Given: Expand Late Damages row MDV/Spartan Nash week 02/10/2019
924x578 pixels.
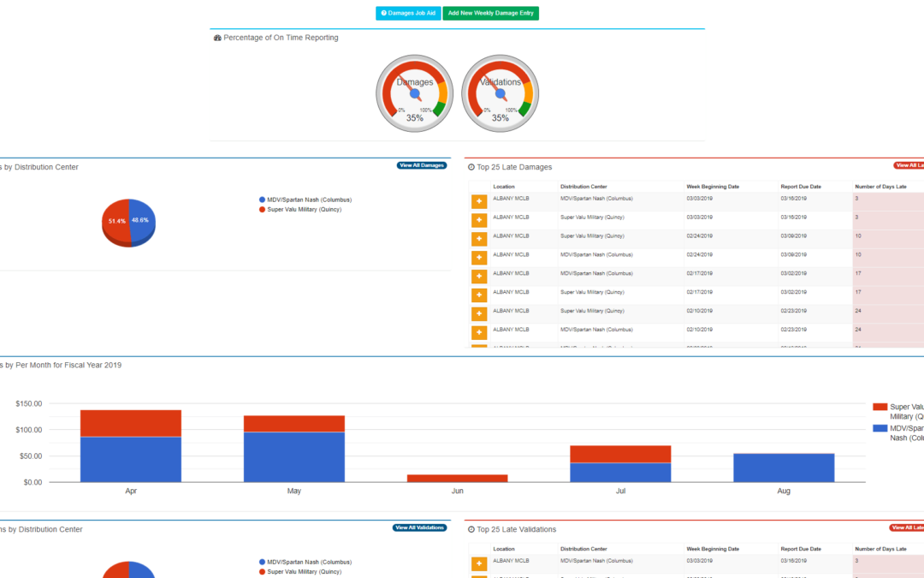Looking at the screenshot, I should (x=479, y=332).
